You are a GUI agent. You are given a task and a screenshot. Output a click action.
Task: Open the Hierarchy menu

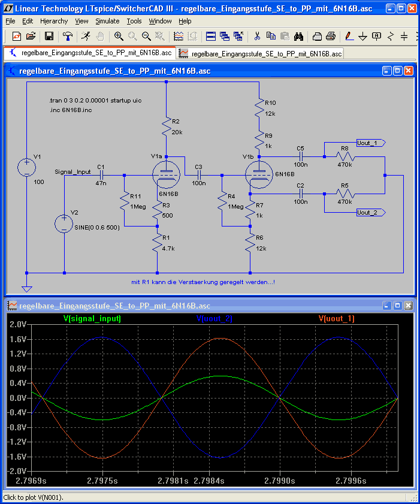point(54,21)
